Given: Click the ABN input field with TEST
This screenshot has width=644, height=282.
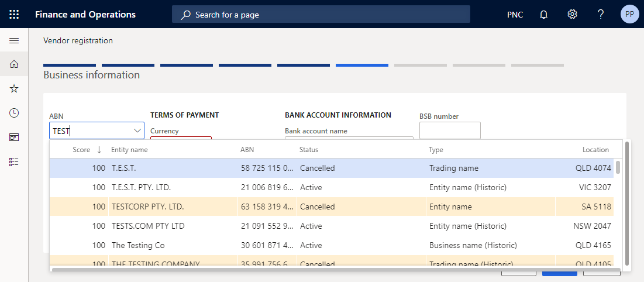Looking at the screenshot, I should coord(97,130).
